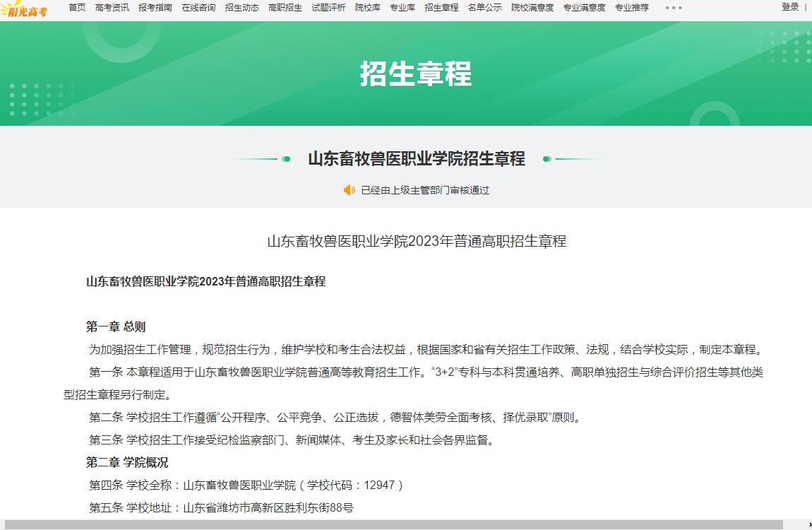The height and width of the screenshot is (530, 812).
Task: Click the heading 山东畜牧兽医职业学院招生章程
Action: [x=417, y=158]
